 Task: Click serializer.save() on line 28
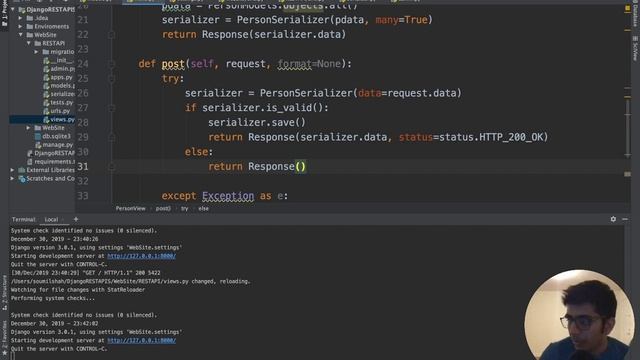pos(257,122)
